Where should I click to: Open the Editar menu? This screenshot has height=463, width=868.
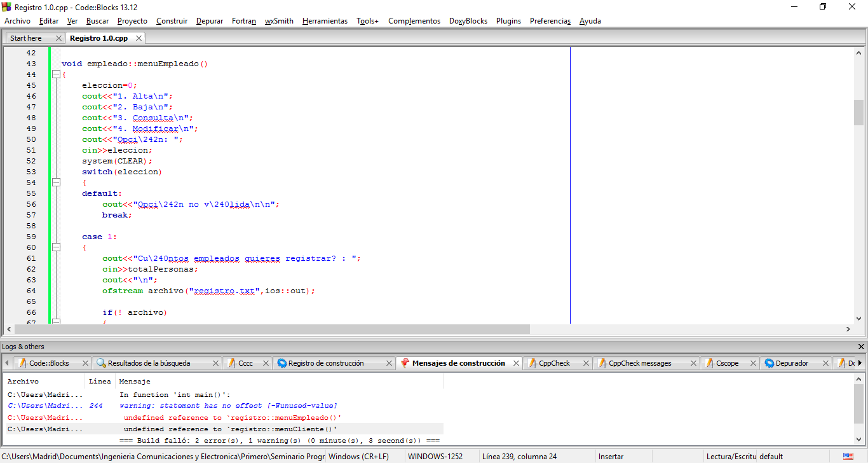(x=49, y=21)
